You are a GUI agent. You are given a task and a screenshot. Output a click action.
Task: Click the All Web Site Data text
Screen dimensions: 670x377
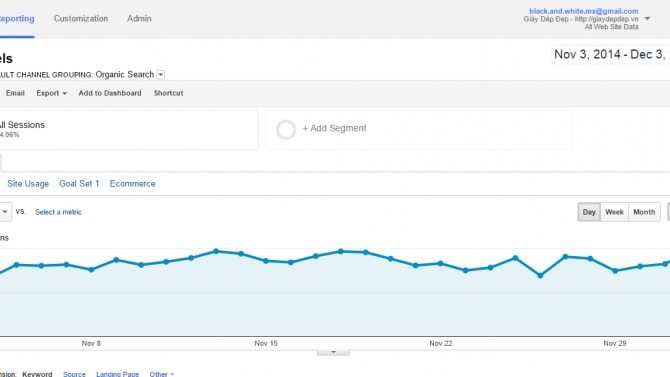pos(611,27)
